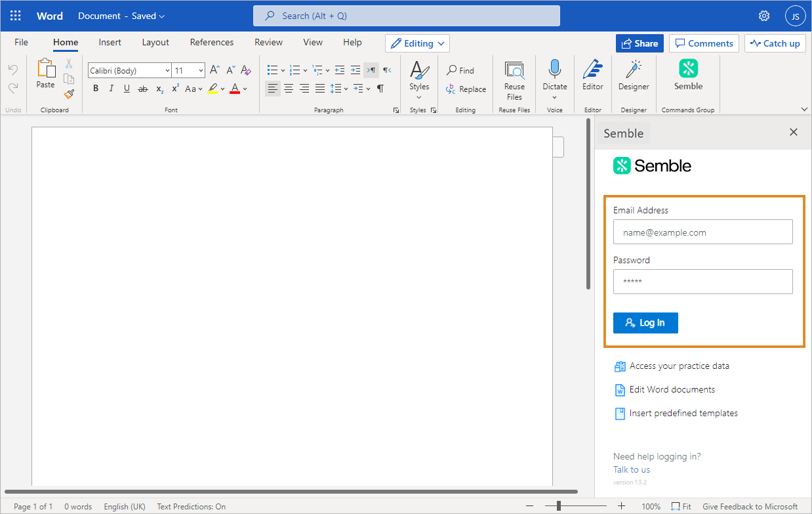The image size is (812, 514).
Task: Shrink font size with the smaller A icon
Action: pos(230,70)
